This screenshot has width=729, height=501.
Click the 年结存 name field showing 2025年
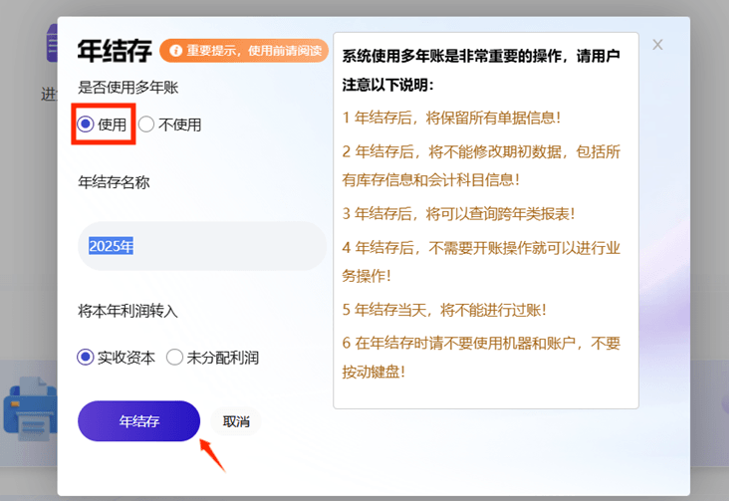(200, 246)
